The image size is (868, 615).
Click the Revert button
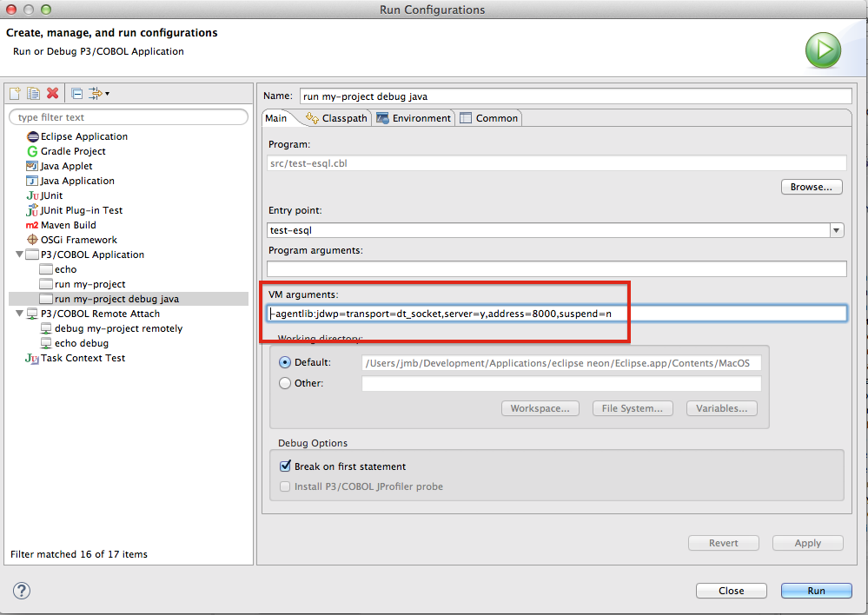point(724,543)
